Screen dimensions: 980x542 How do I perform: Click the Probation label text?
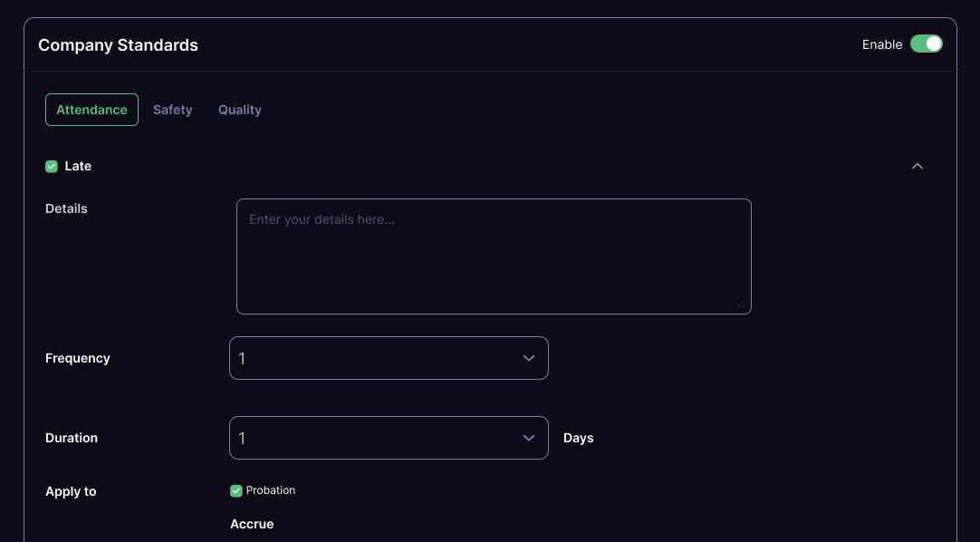click(271, 490)
